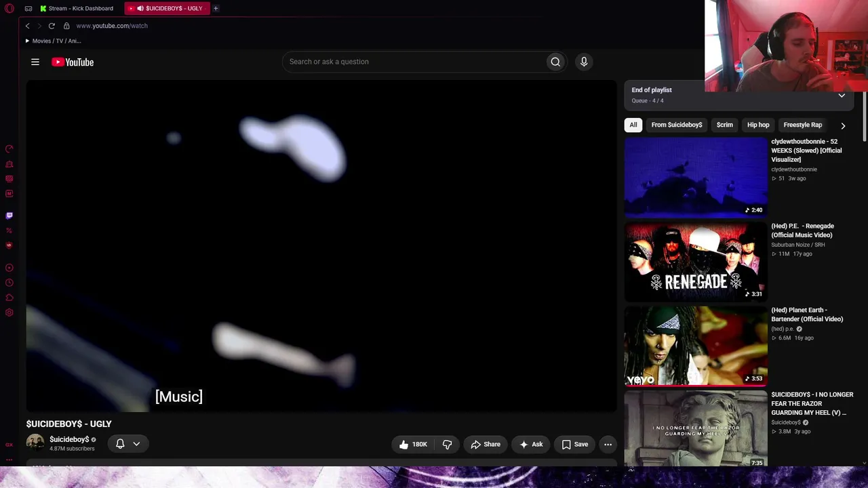The height and width of the screenshot is (488, 868).
Task: Select the Hip hop chip
Action: click(x=758, y=125)
